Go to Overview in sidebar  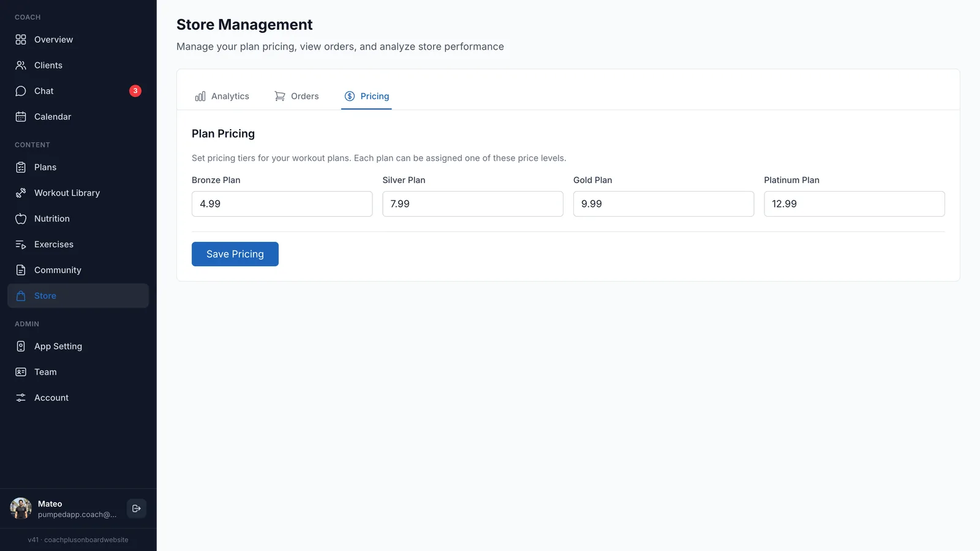pos(78,40)
